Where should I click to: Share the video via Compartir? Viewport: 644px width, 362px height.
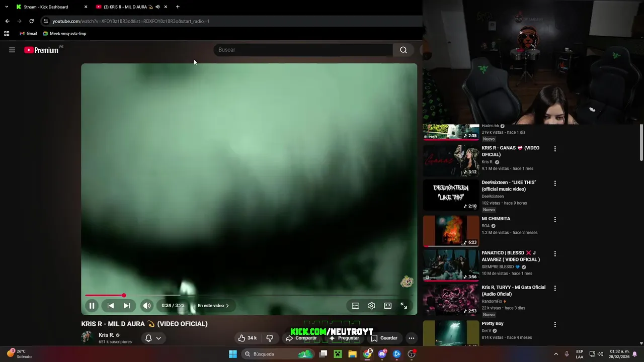[x=302, y=338]
